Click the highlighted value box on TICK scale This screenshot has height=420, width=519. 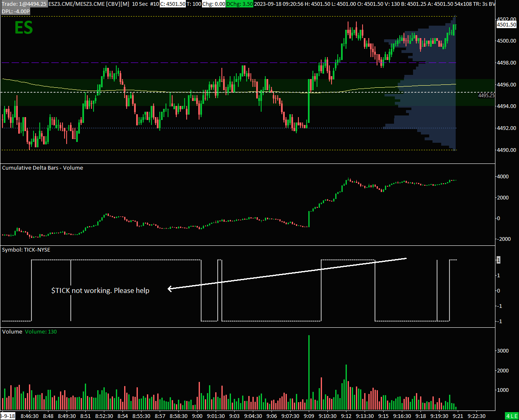click(498, 260)
